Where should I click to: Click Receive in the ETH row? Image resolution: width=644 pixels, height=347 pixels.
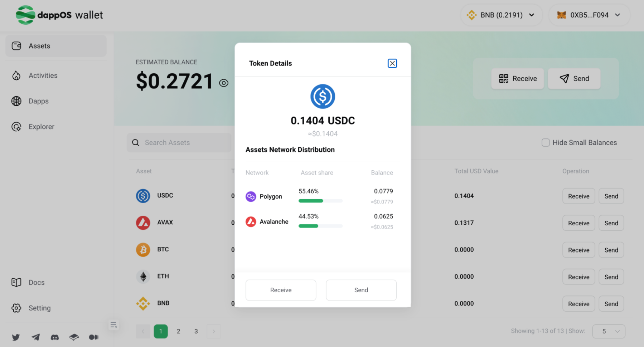(578, 277)
